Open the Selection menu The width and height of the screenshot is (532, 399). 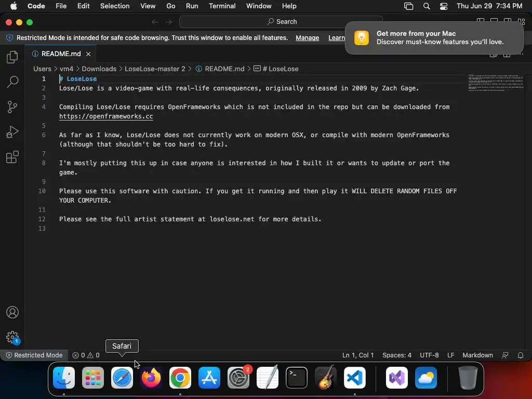115,6
